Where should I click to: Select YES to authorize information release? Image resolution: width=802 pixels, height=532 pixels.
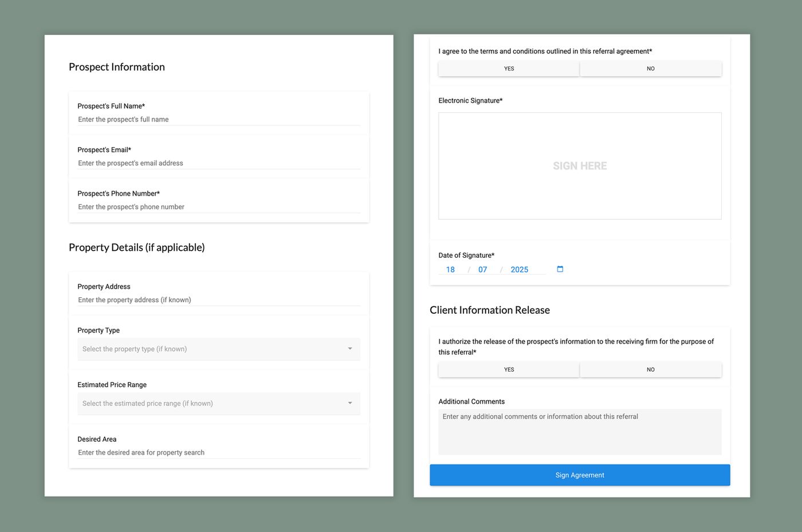tap(508, 369)
